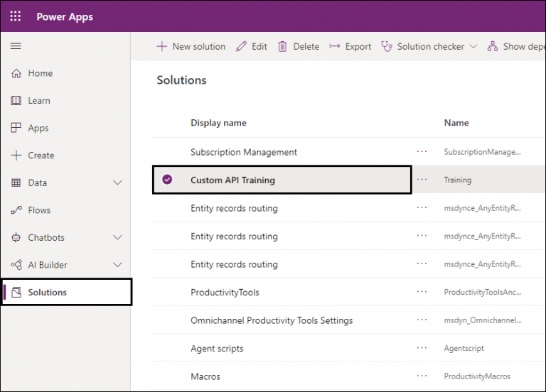Open the Subscription Management solution
The height and width of the screenshot is (392, 546).
244,153
